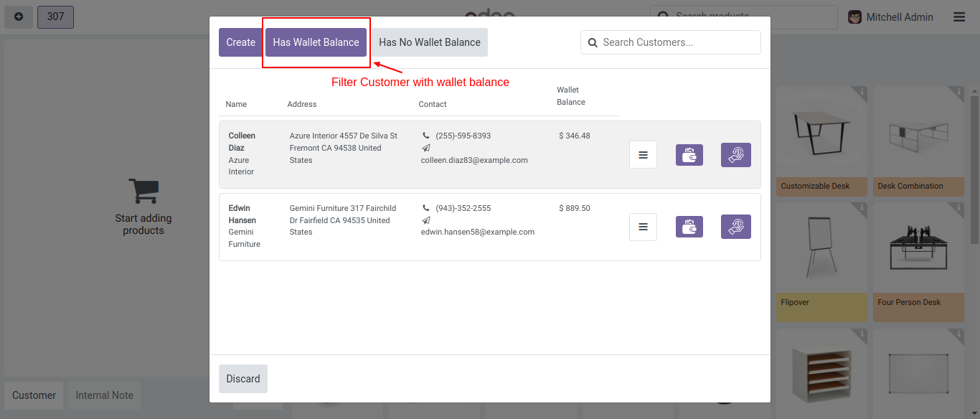Expand options menu for Colleen Diaz
This screenshot has width=980, height=419.
[643, 155]
